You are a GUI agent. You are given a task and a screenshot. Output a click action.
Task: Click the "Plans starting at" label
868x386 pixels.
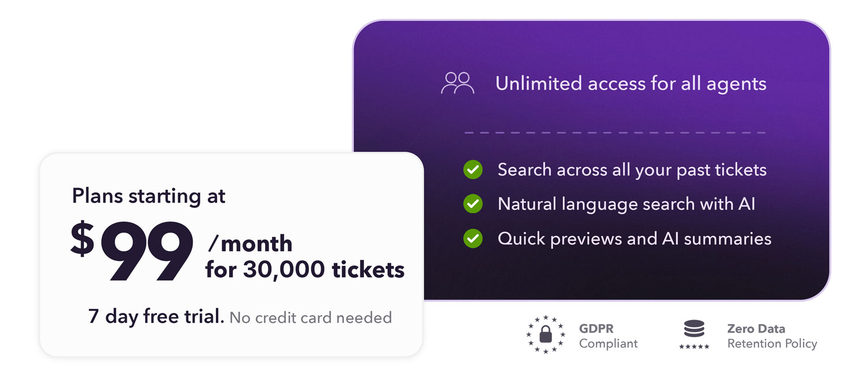(x=149, y=196)
